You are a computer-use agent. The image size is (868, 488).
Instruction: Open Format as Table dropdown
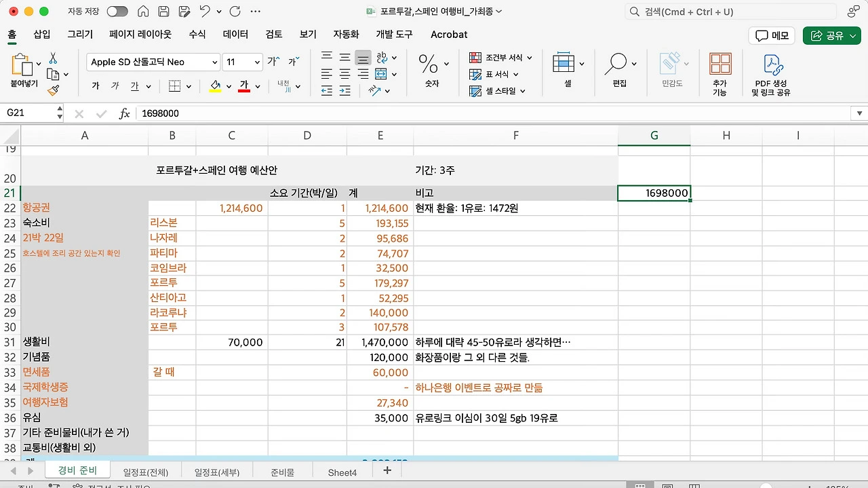(x=494, y=74)
